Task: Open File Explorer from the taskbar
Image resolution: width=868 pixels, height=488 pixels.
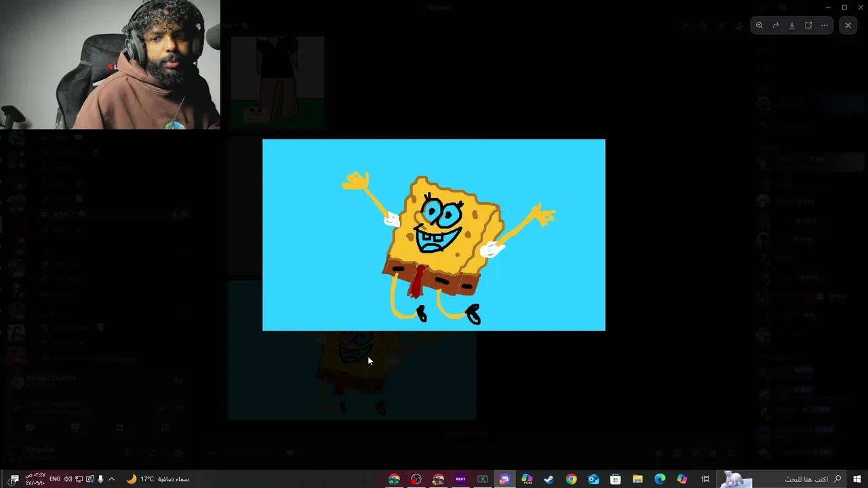Action: (637, 479)
